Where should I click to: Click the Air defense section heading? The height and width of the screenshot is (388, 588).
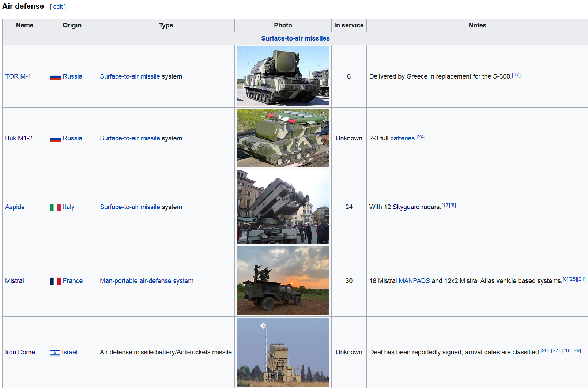click(x=23, y=6)
